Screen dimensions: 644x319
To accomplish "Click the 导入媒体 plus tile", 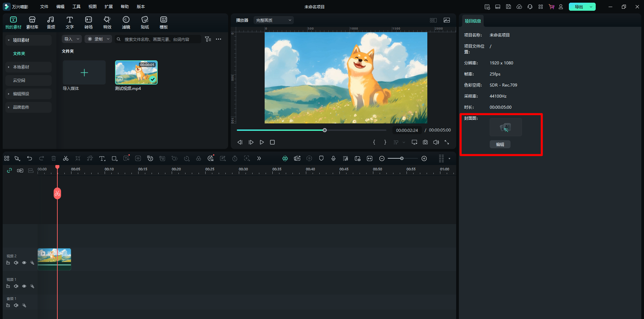I will coord(84,72).
